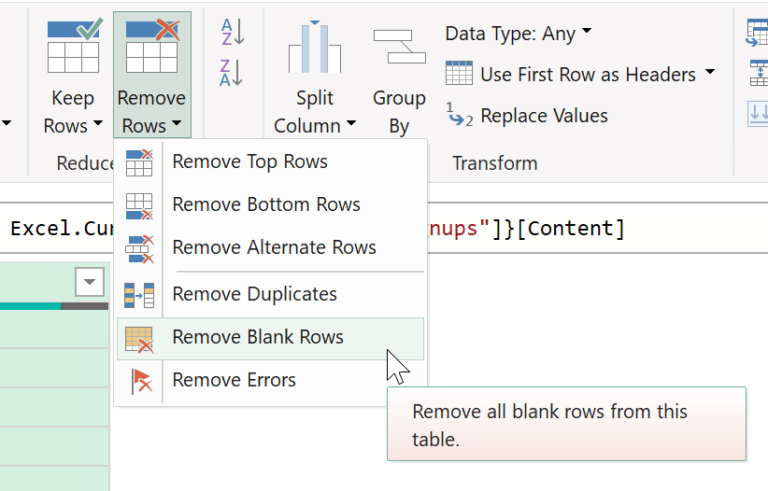
Task: Click the Remove Bottom Rows icon
Action: (x=139, y=206)
